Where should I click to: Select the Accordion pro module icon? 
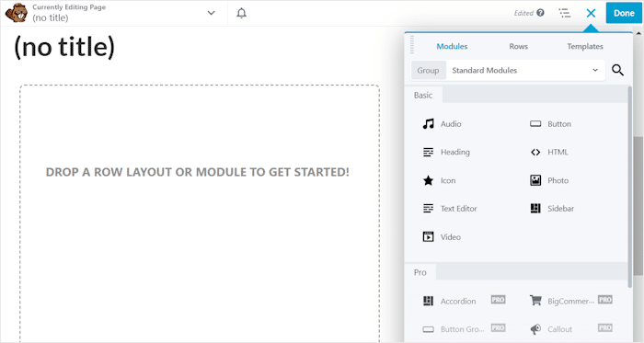429,301
